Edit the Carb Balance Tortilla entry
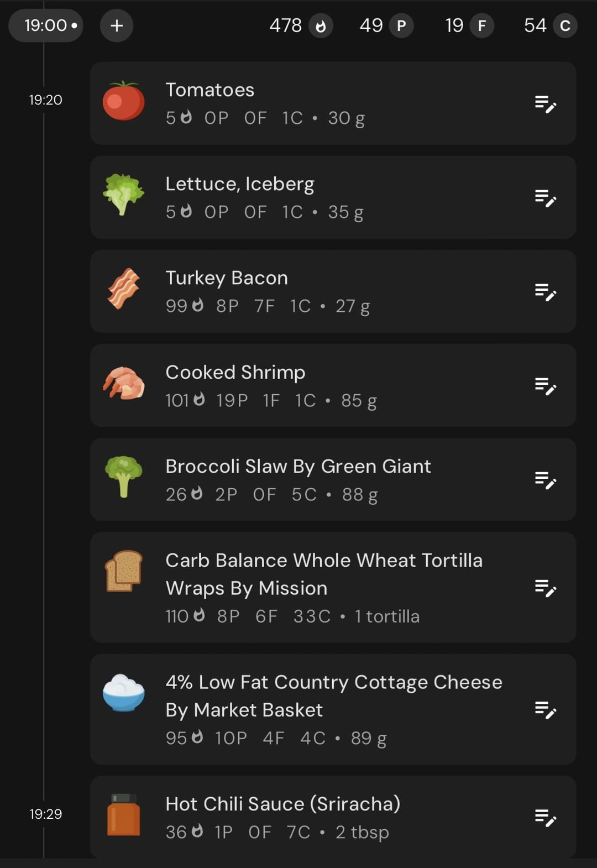The image size is (597, 868). tap(545, 588)
